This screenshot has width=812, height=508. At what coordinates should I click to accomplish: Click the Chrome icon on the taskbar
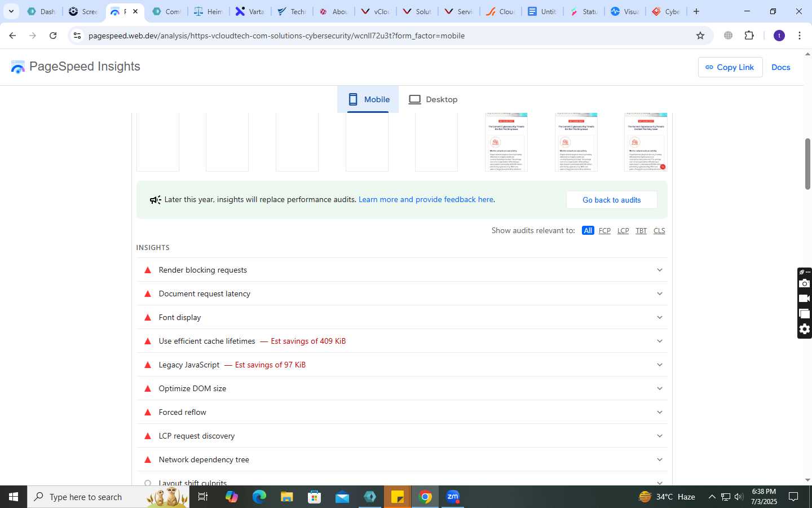pos(426,497)
